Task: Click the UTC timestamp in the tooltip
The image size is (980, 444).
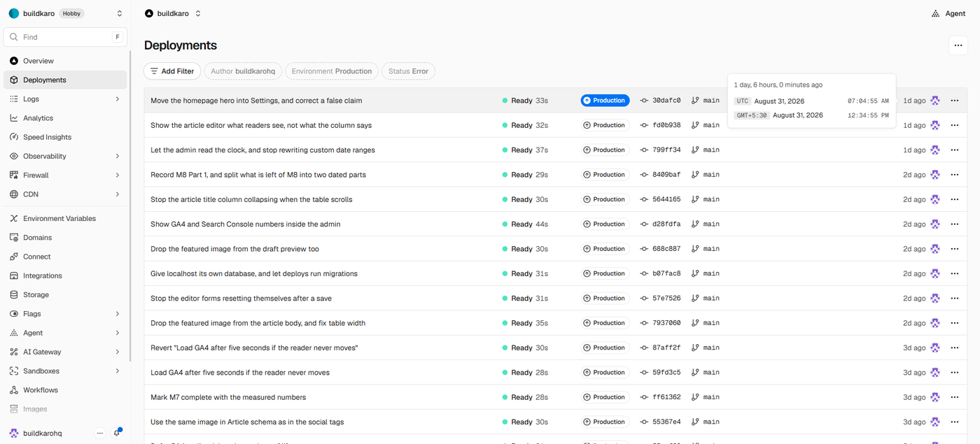Action: tap(812, 101)
